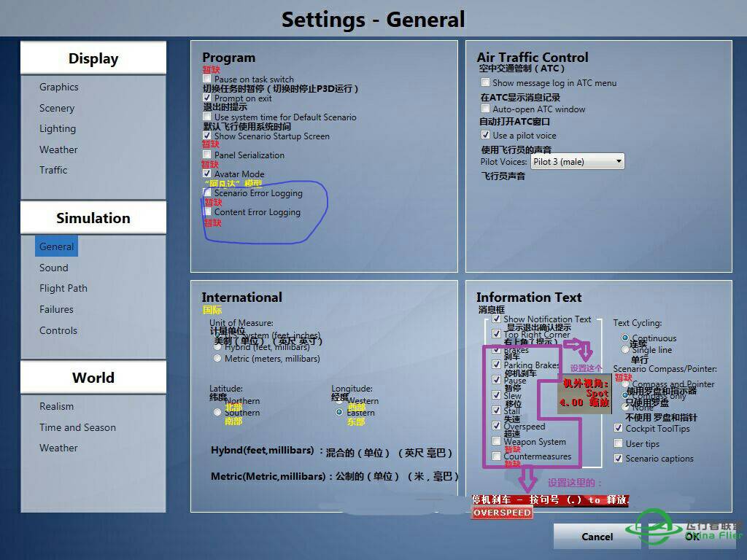
Task: Check Auto-open ATC window option
Action: click(485, 109)
